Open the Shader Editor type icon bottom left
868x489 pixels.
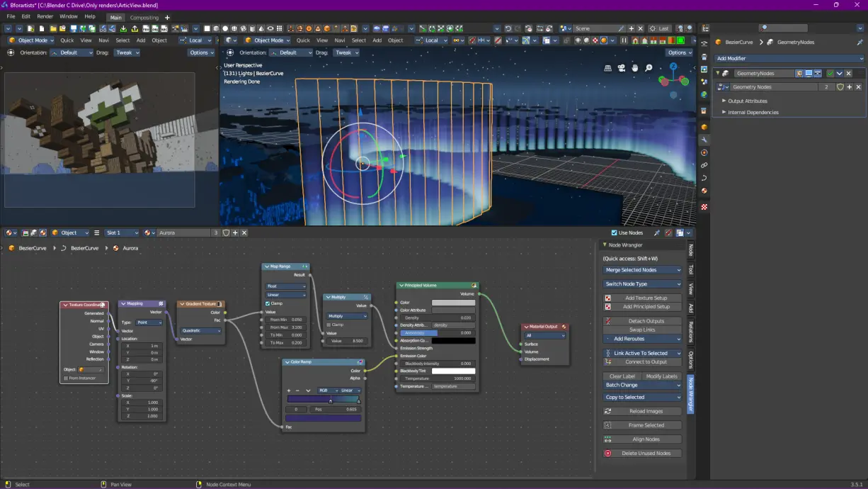[x=7, y=232]
